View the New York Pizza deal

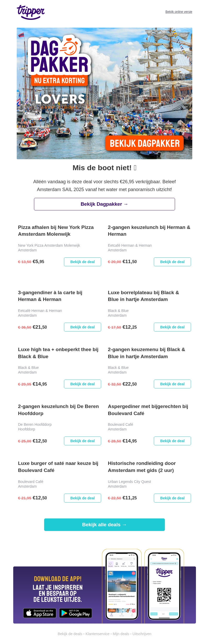click(x=82, y=262)
